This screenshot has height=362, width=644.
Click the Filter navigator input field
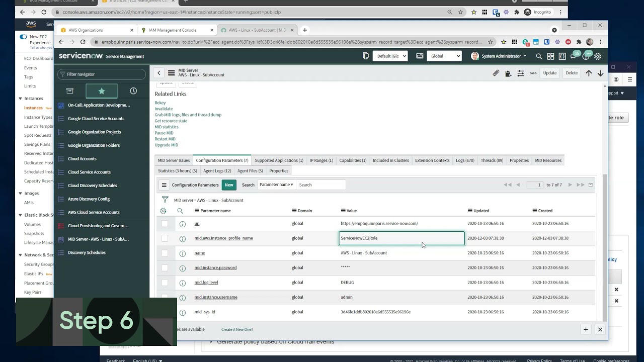[102, 74]
